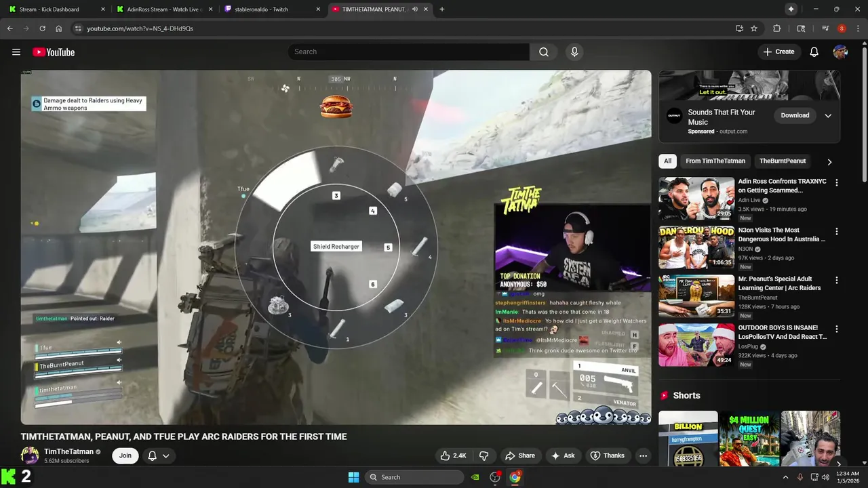Switch to AdinRoss Stream tab
The width and height of the screenshot is (868, 488).
[165, 9]
